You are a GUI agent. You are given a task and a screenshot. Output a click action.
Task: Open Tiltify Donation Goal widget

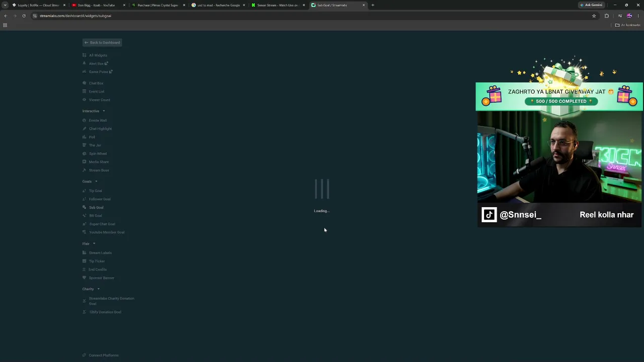[x=105, y=312]
